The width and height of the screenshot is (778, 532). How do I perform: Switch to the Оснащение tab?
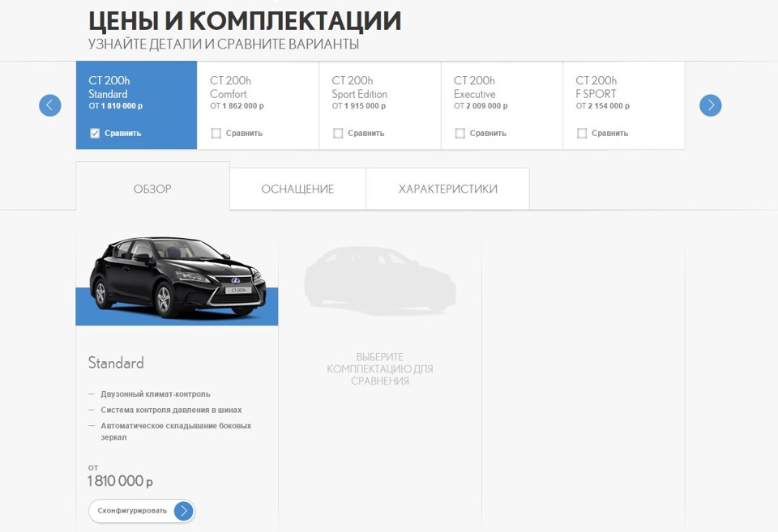pos(297,189)
